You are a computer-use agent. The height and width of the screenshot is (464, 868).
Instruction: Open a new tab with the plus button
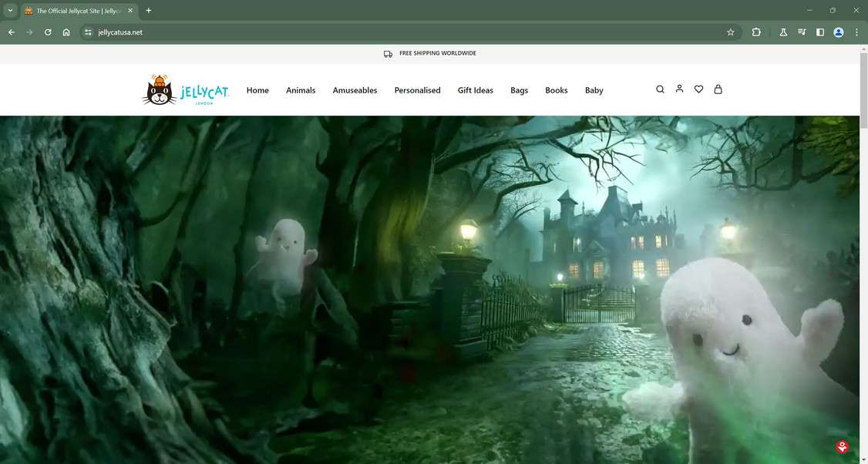tap(148, 11)
